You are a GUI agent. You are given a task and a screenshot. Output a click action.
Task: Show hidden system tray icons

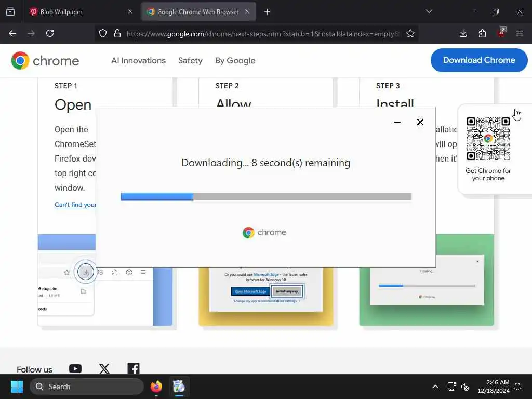(x=435, y=387)
